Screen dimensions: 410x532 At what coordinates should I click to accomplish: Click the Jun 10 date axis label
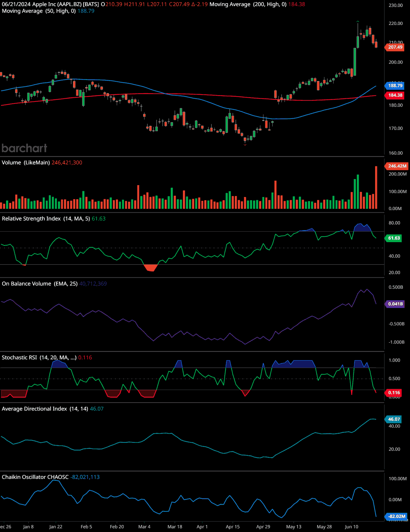[x=352, y=527]
